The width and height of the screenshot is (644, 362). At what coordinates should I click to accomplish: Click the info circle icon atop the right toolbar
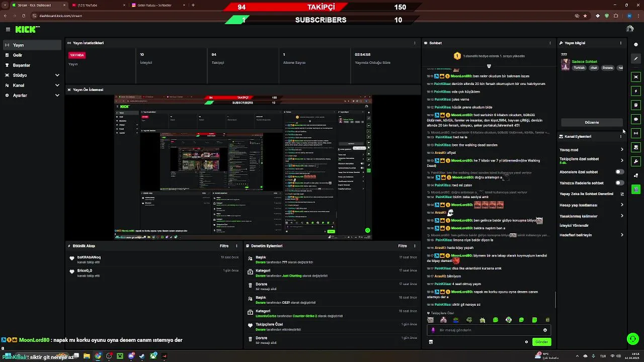click(636, 44)
